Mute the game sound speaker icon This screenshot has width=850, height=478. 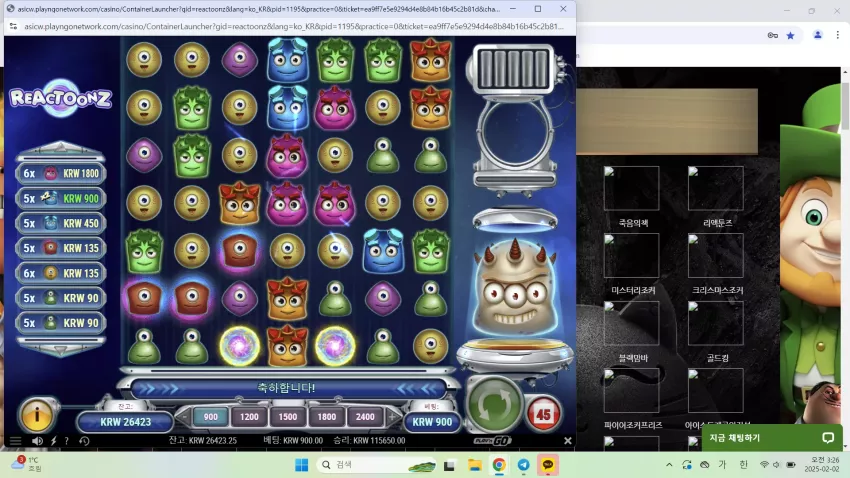(x=37, y=441)
